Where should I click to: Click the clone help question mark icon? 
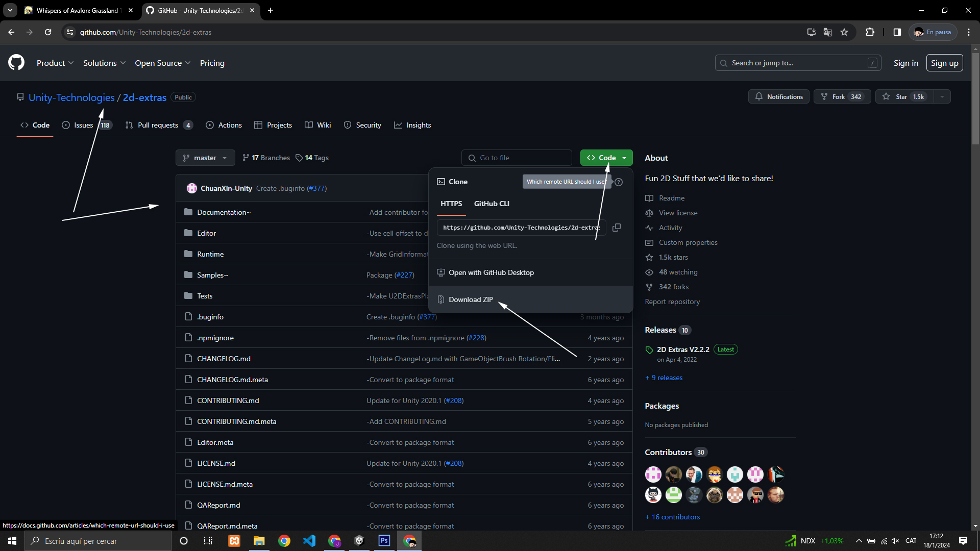click(619, 182)
